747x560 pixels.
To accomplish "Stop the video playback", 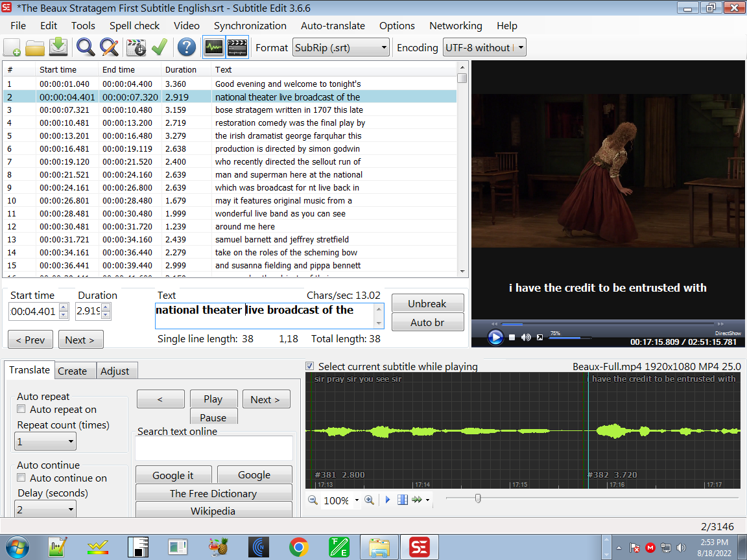I will [x=512, y=337].
